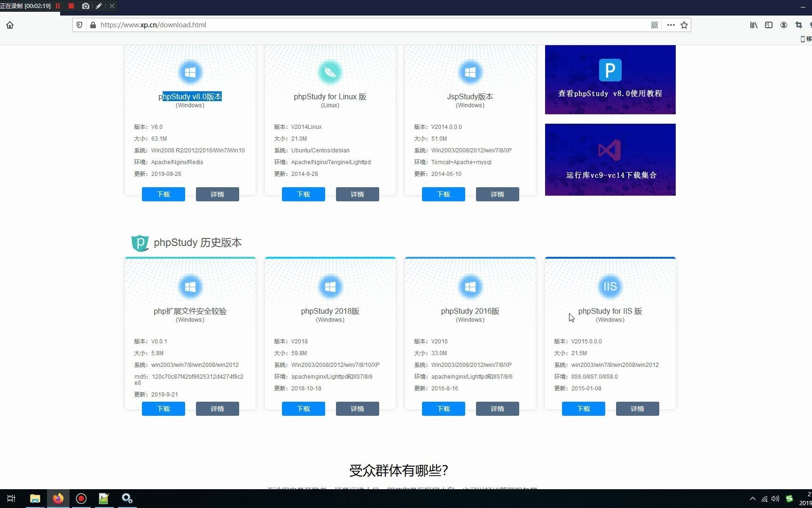View details of JspStudy version

(x=498, y=194)
